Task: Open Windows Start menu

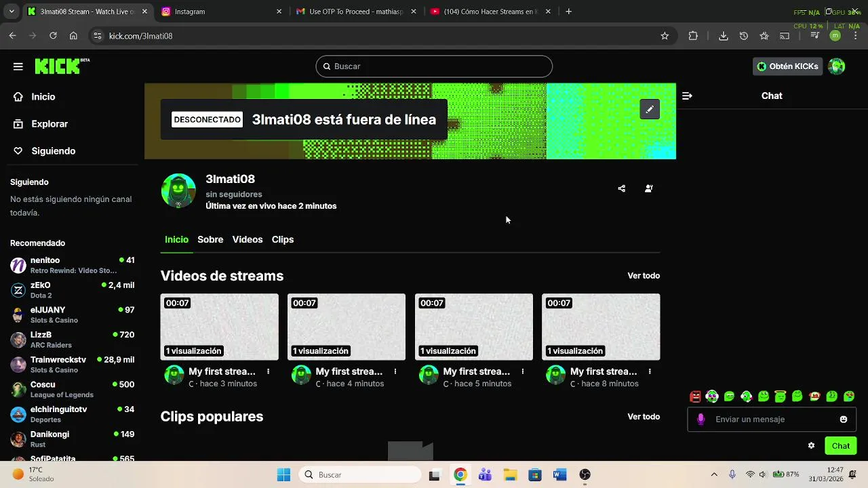Action: click(x=283, y=474)
